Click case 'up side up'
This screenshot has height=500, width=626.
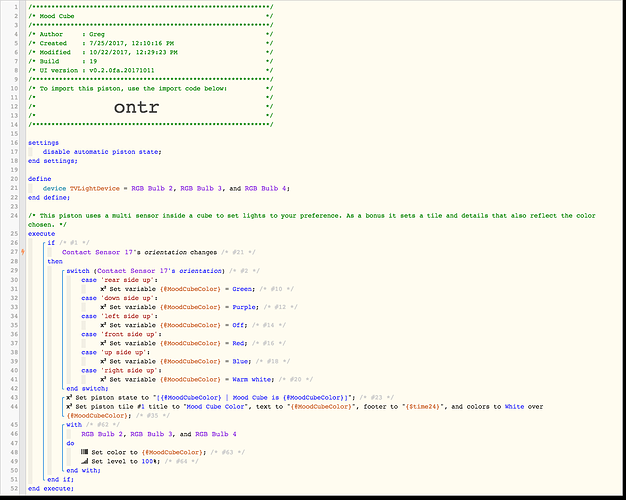click(x=116, y=352)
